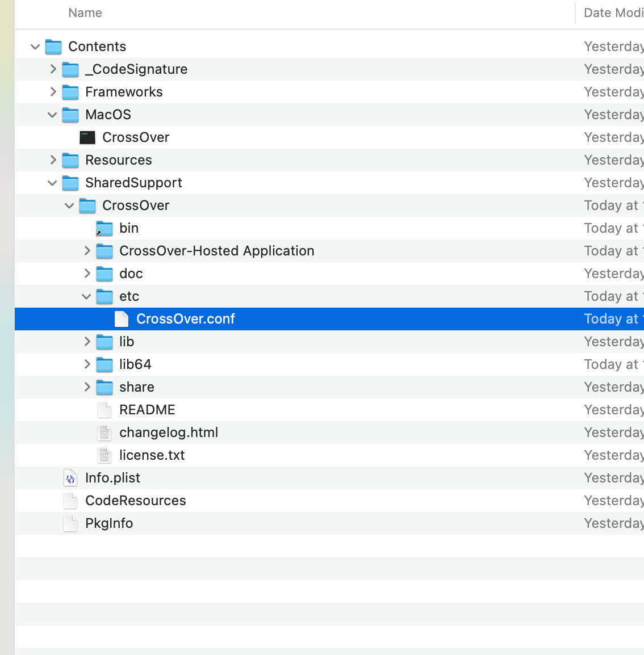644x655 pixels.
Task: Sort by the Date Modified column header
Action: 613,13
